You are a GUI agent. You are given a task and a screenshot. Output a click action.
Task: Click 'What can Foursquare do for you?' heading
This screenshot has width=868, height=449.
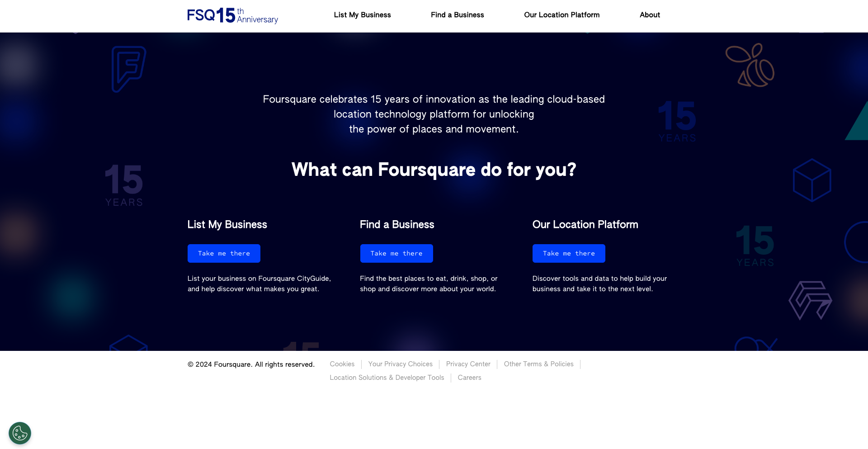point(434,170)
